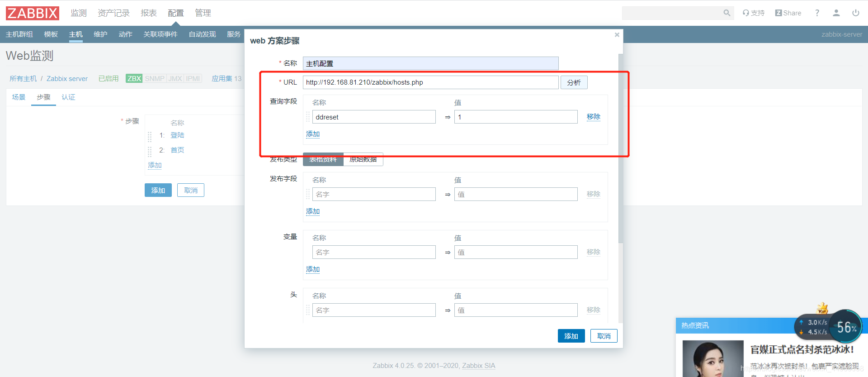Go to 维护 submenu
The width and height of the screenshot is (868, 377).
101,34
